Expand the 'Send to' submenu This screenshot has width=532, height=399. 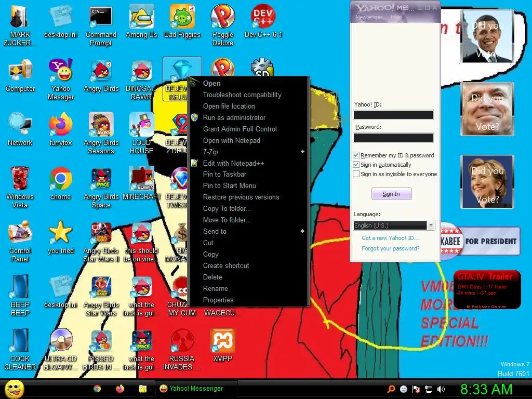point(248,231)
